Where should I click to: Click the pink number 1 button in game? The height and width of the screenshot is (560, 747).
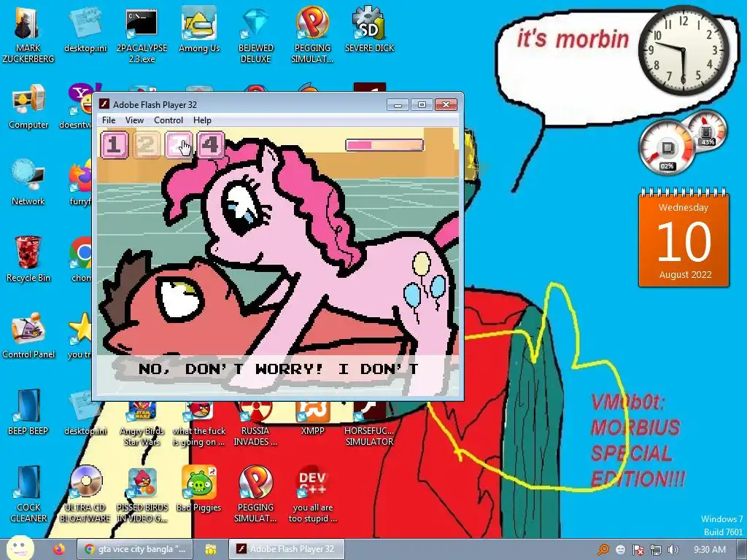coord(115,144)
